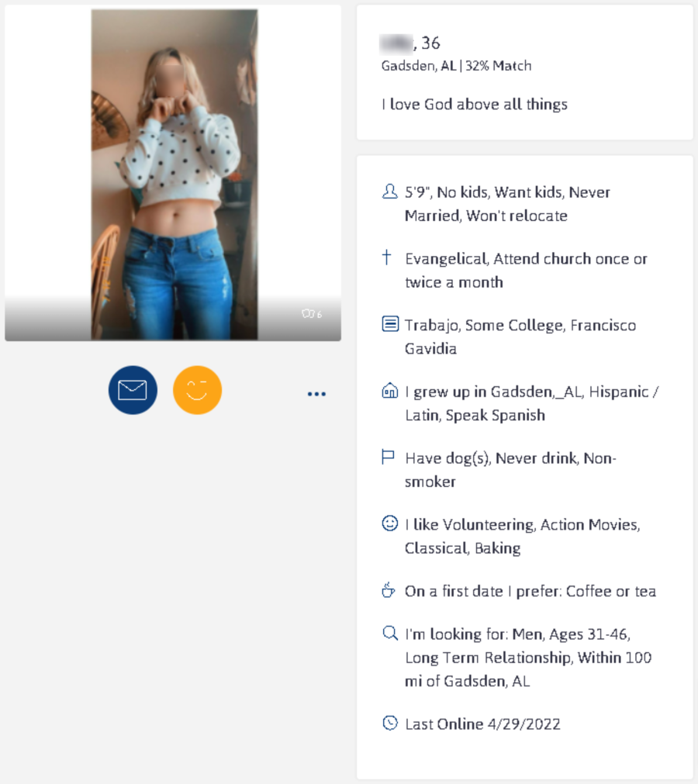Open the message envelope button
This screenshot has width=698, height=784.
132,390
